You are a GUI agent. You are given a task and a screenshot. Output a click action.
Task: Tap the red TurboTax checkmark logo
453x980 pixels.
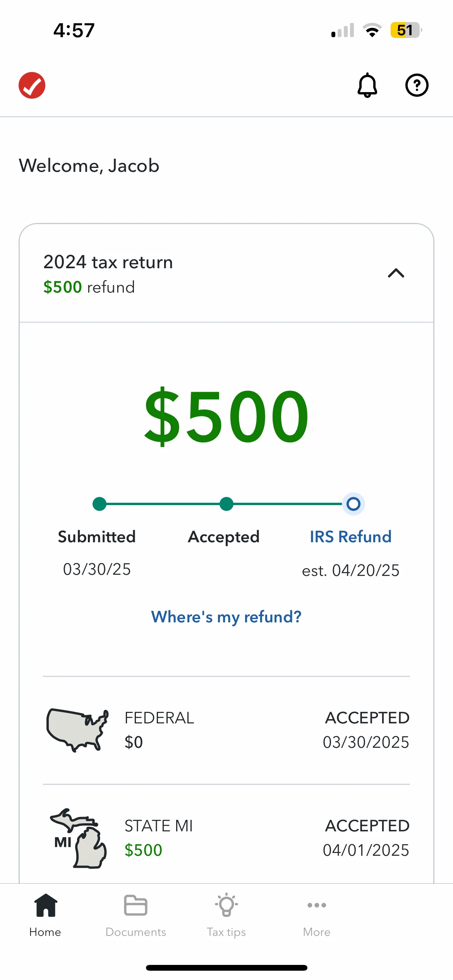(x=32, y=85)
